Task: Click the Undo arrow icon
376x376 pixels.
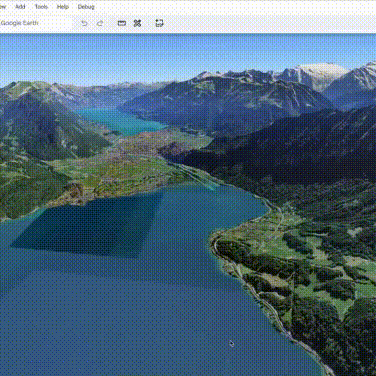Action: pos(84,23)
